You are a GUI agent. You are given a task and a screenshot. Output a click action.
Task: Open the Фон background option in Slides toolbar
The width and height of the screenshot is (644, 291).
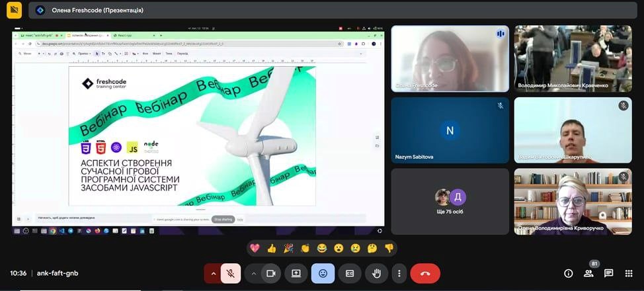[145, 54]
